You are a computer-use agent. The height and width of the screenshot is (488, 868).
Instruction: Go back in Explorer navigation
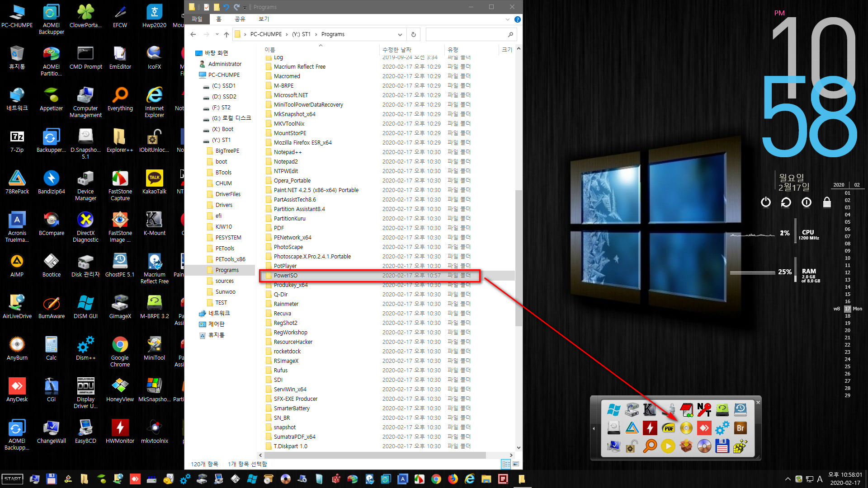[x=193, y=34]
